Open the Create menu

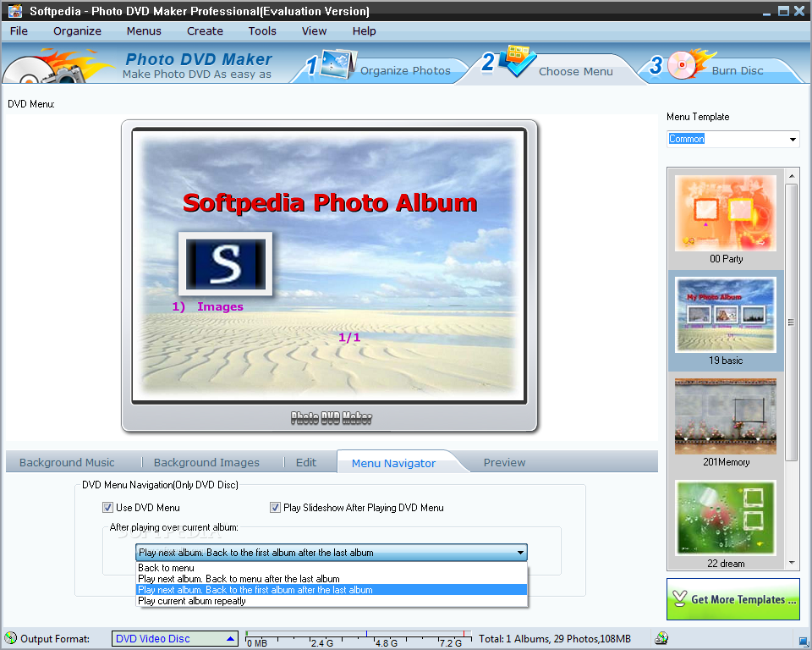(x=205, y=31)
